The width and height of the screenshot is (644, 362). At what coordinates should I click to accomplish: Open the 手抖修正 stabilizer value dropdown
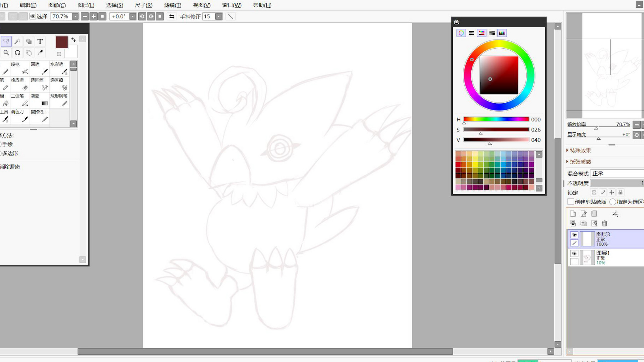218,16
